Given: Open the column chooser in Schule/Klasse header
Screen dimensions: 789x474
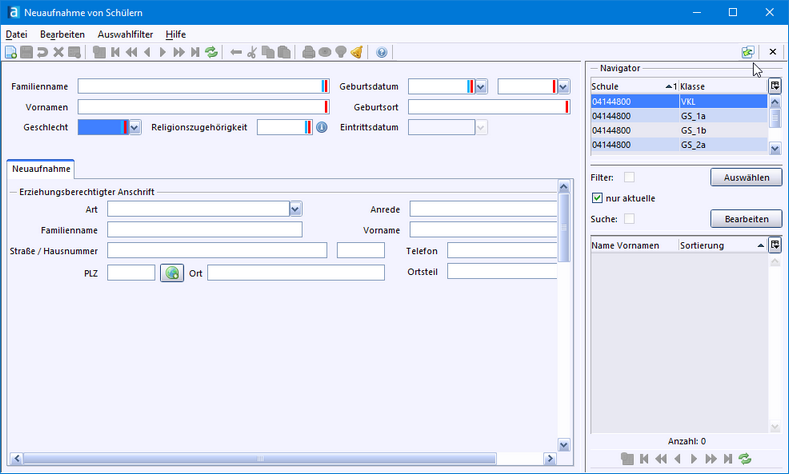Looking at the screenshot, I should click(775, 86).
